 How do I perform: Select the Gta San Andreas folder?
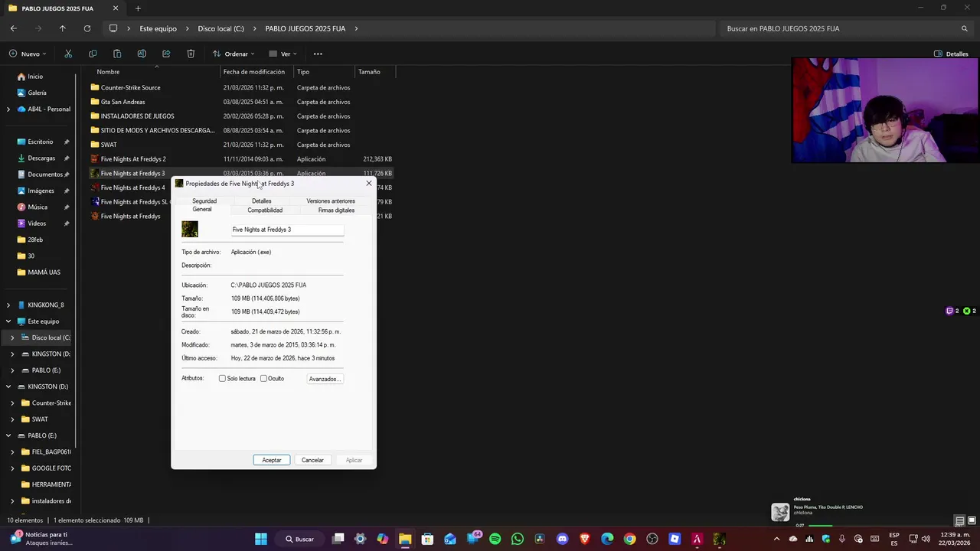click(122, 102)
